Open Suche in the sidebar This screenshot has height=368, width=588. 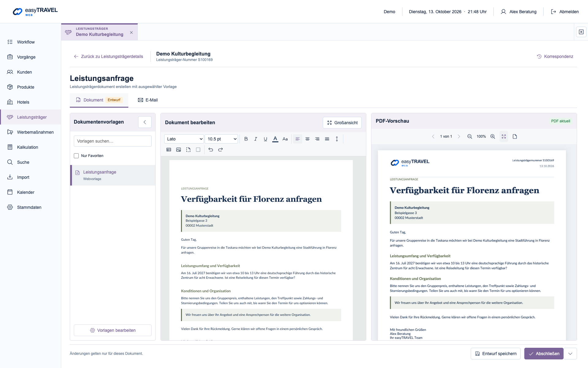[31, 162]
